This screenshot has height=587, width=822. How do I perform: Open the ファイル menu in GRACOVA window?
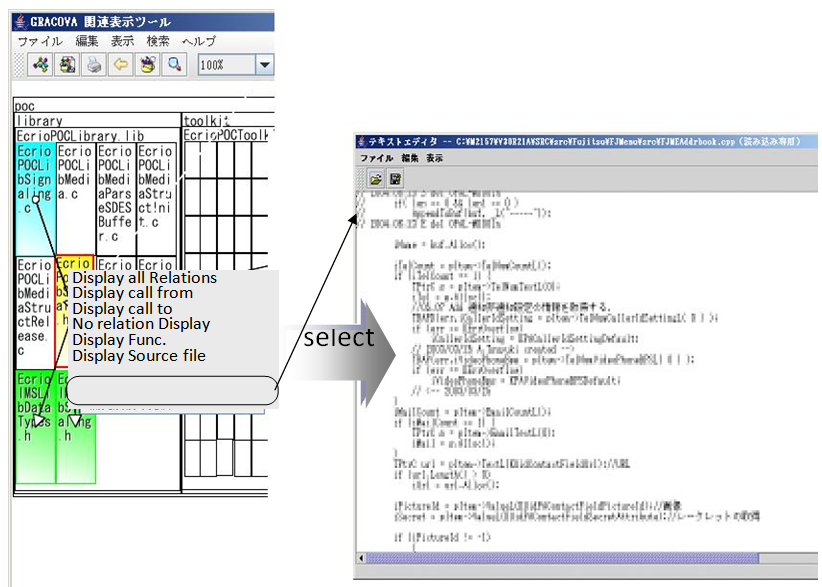click(x=39, y=41)
